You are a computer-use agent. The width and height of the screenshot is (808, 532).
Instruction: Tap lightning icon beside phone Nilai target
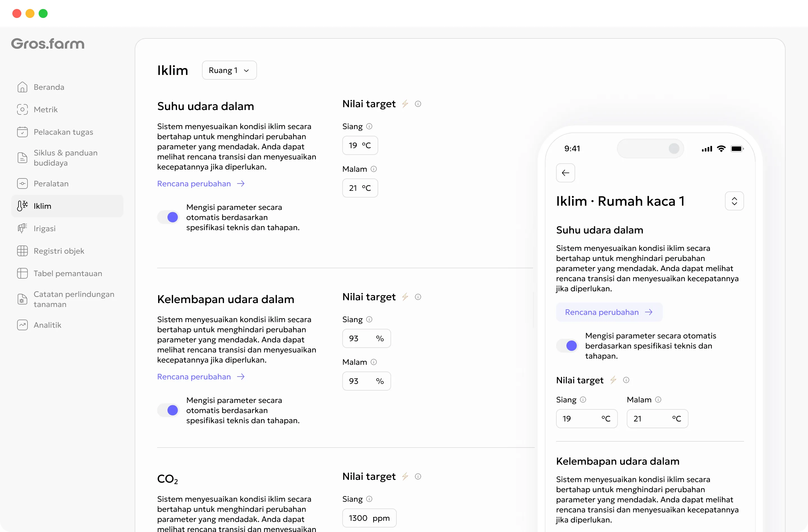[613, 380]
